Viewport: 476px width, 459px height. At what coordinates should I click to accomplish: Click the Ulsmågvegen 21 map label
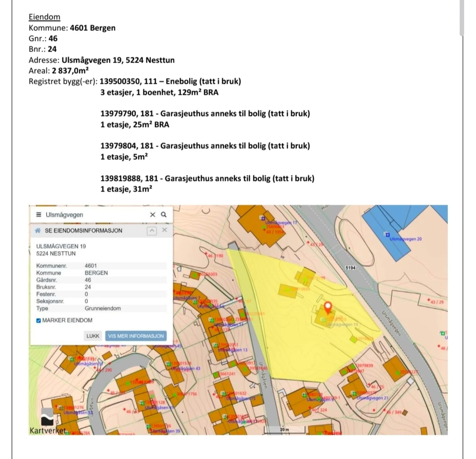click(x=372, y=398)
